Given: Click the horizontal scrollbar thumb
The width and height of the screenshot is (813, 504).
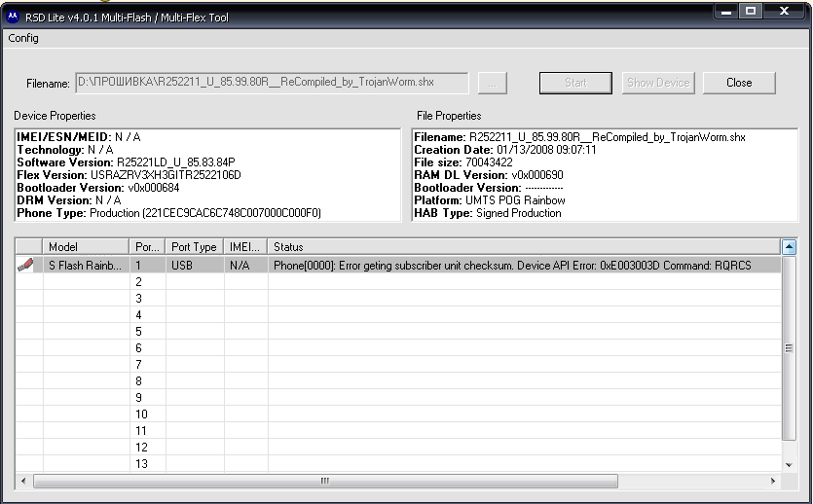Looking at the screenshot, I should tap(325, 482).
